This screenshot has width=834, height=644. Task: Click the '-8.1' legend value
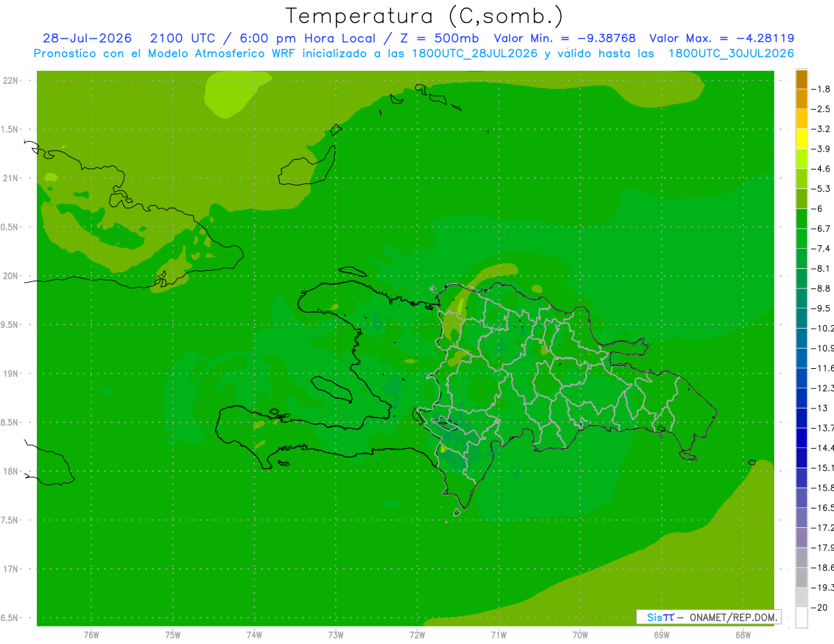pos(821,268)
